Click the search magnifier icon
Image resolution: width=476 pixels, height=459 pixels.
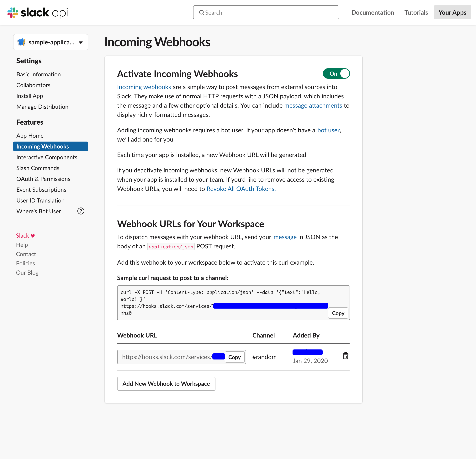pos(202,12)
